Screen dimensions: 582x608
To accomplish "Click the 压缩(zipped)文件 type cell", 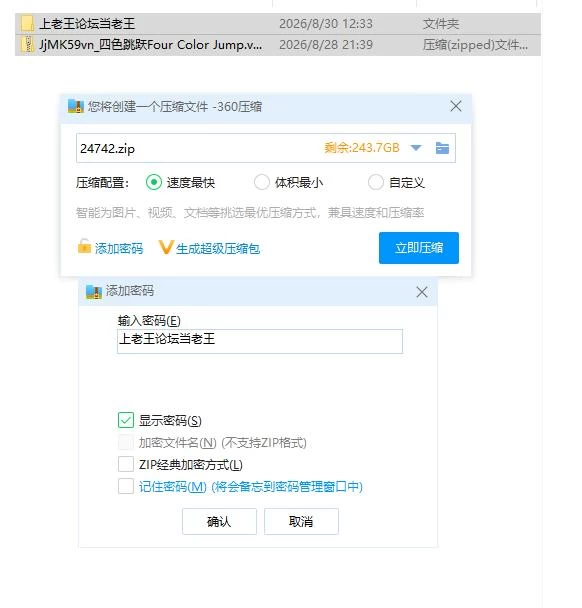I will (475, 45).
